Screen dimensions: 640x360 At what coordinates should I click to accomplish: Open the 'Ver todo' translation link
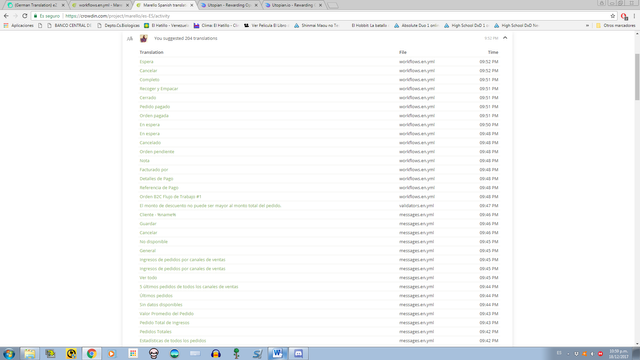[148, 277]
